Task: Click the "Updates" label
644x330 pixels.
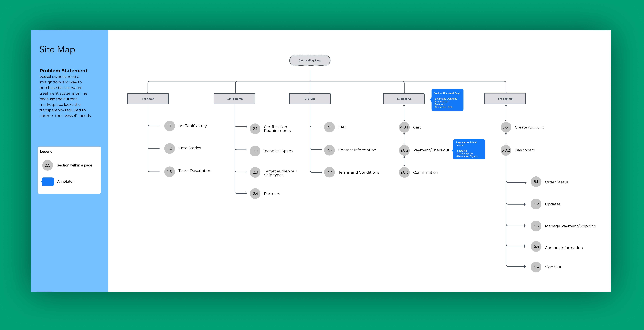Action: [553, 204]
